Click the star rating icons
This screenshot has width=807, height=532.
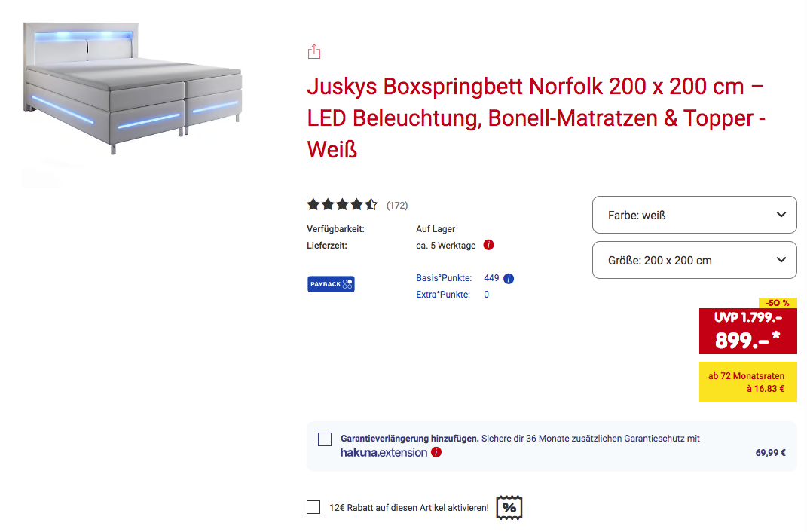pyautogui.click(x=342, y=204)
